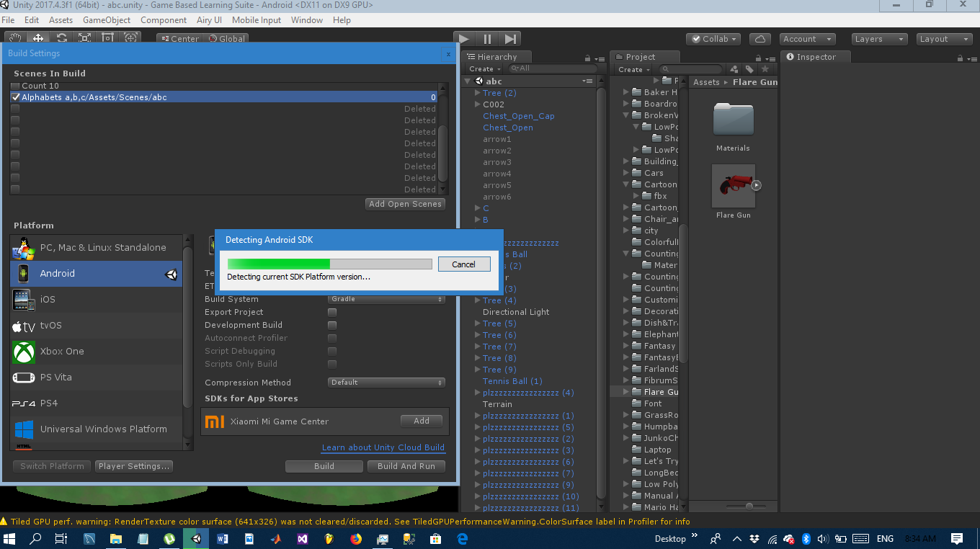Open the Layers dropdown

point(878,39)
